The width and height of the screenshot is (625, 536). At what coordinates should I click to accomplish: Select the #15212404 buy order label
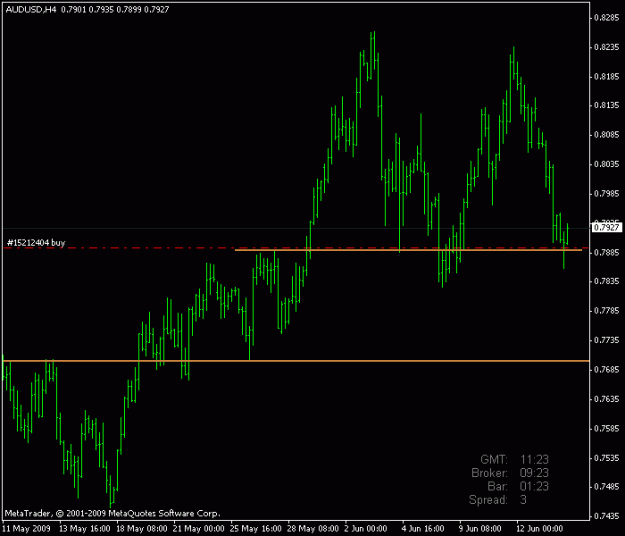pyautogui.click(x=36, y=243)
